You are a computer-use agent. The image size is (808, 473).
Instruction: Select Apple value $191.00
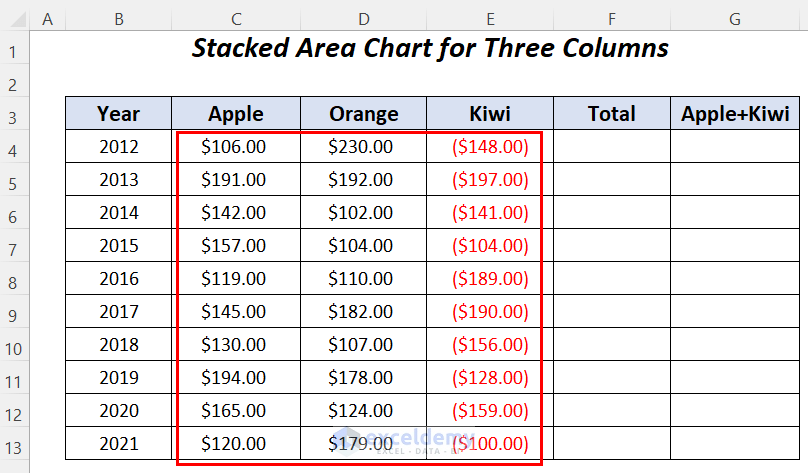point(234,180)
